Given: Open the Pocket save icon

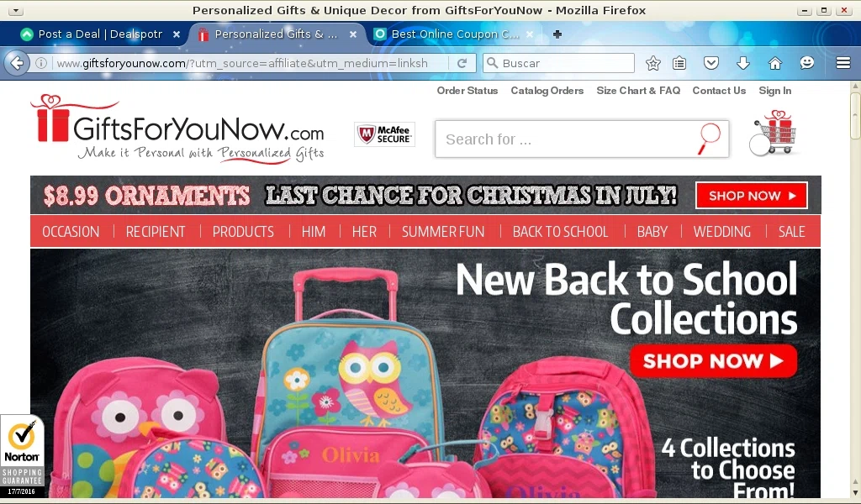Looking at the screenshot, I should [711, 63].
